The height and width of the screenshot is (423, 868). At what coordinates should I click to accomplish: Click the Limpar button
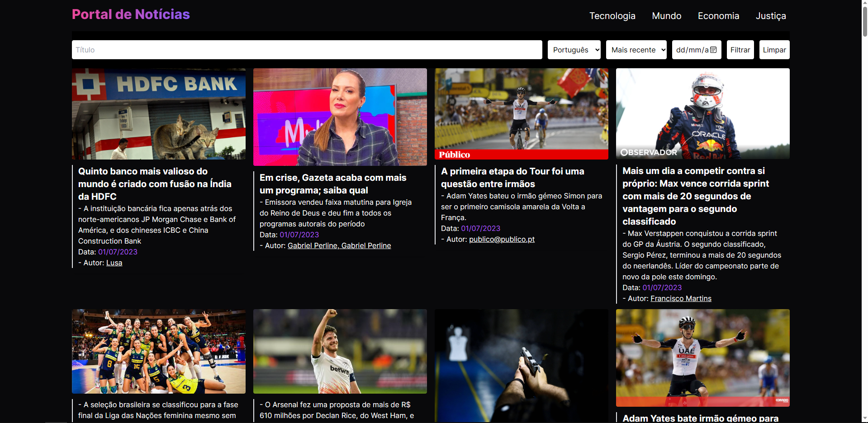click(774, 50)
